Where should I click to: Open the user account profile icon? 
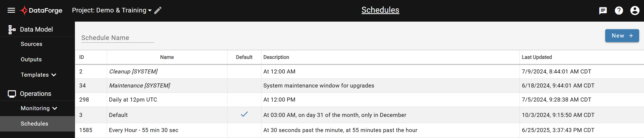635,11
